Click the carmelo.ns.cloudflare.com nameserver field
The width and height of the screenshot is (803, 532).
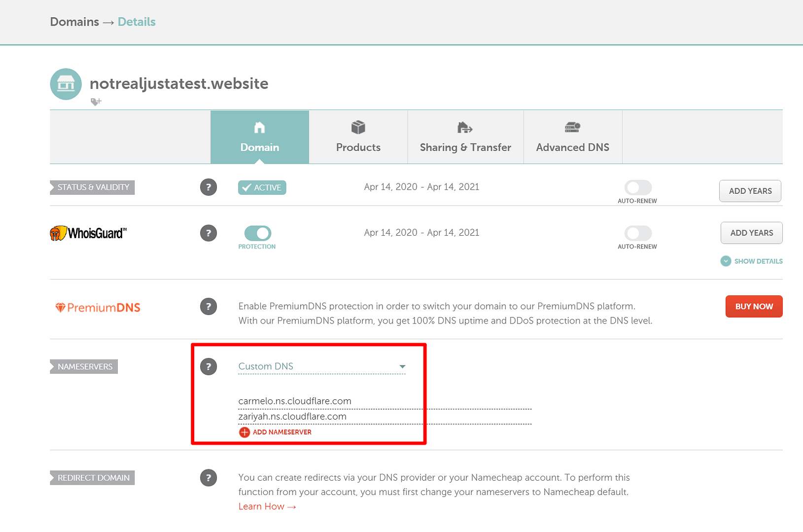pyautogui.click(x=295, y=401)
